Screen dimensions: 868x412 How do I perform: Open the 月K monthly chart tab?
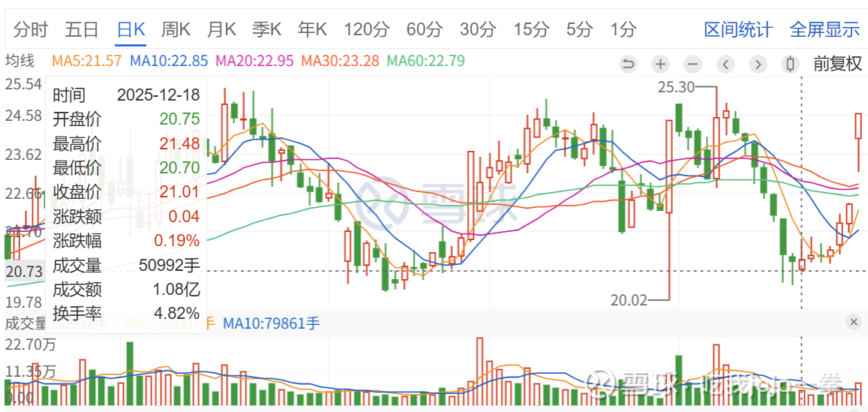(x=221, y=29)
